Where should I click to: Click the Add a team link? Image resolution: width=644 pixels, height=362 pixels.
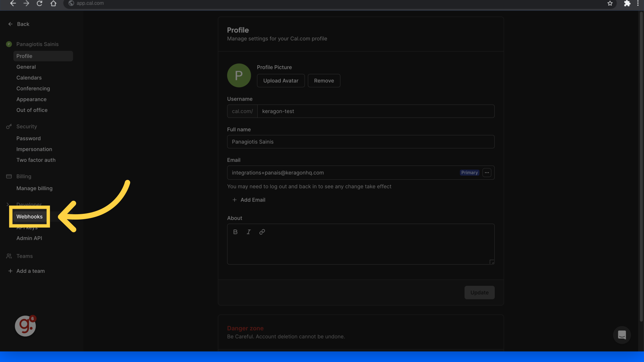point(31,271)
